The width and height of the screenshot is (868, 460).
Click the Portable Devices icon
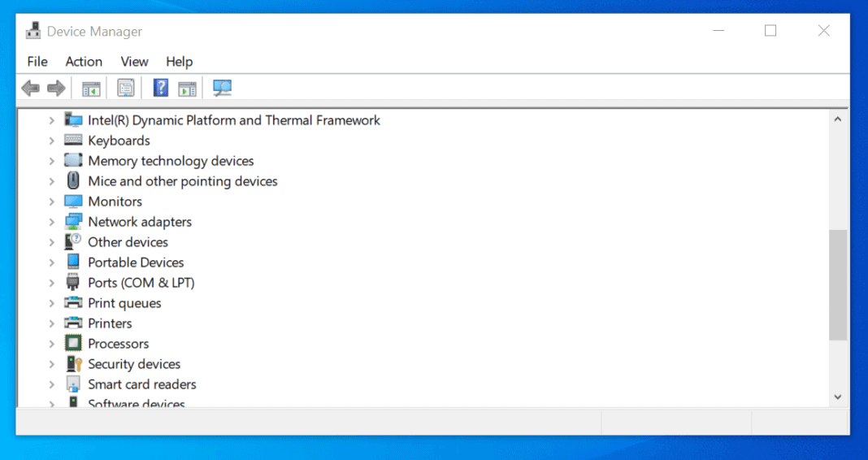click(73, 262)
